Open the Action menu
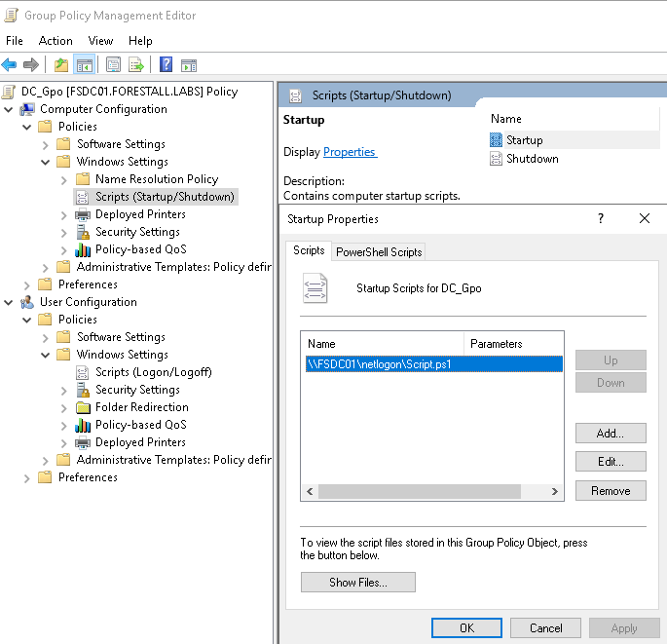This screenshot has height=644, width=667. [56, 41]
